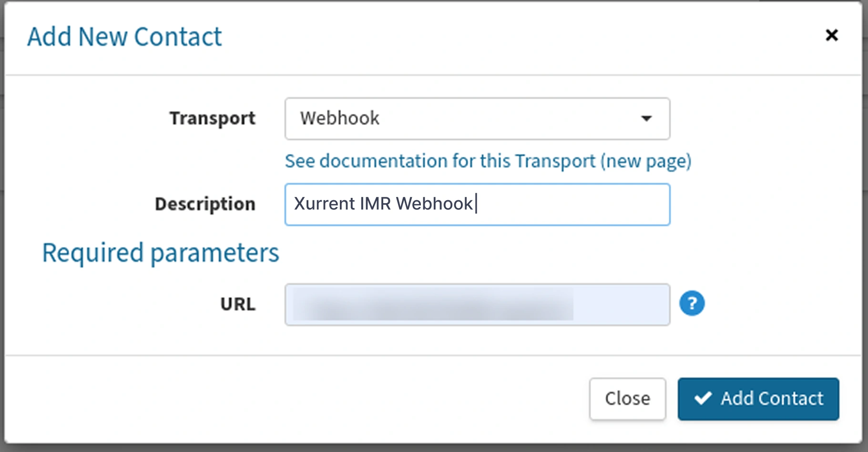Screen dimensions: 868x452
Task: Focus the URL input field
Action: pyautogui.click(x=477, y=305)
